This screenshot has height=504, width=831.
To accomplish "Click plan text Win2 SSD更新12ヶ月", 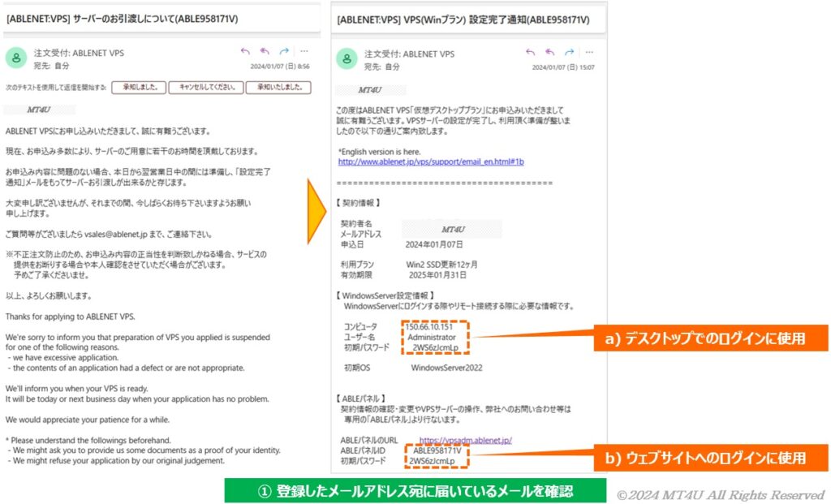I will click(x=441, y=265).
